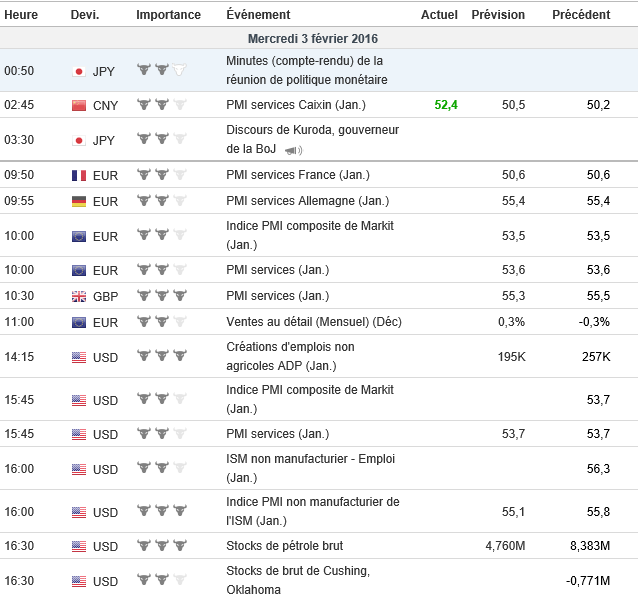This screenshot has height=601, width=638.
Task: Click the Précédent column header
Action: click(581, 15)
